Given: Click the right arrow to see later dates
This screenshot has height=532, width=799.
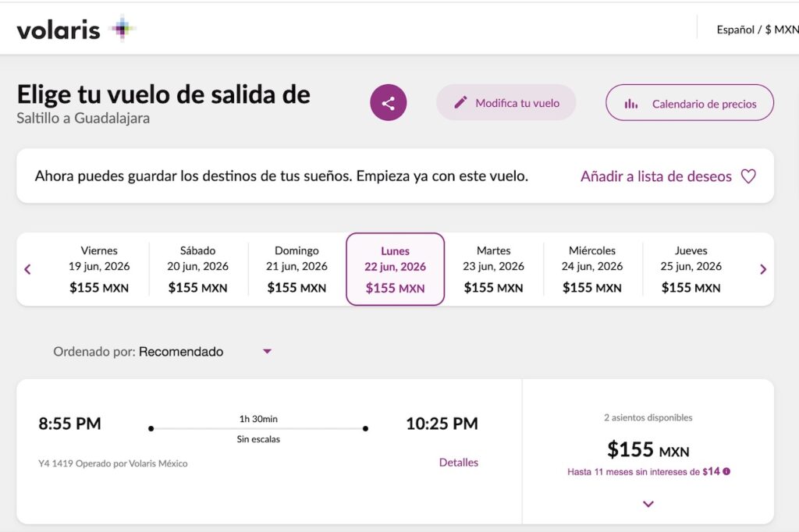Looking at the screenshot, I should click(762, 268).
